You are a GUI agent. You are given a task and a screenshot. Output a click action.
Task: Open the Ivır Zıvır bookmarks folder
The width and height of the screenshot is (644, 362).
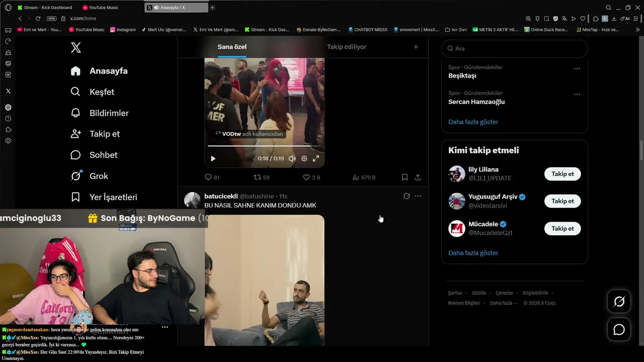(455, 30)
